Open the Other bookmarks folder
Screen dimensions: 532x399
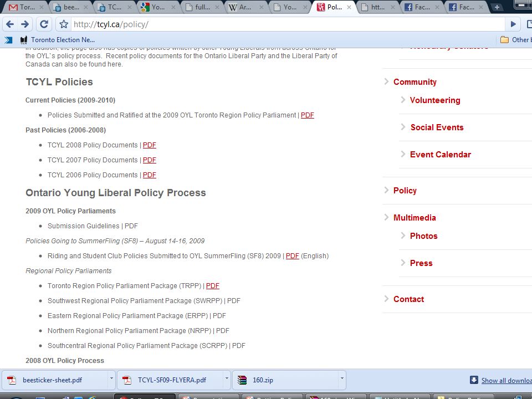(516, 40)
